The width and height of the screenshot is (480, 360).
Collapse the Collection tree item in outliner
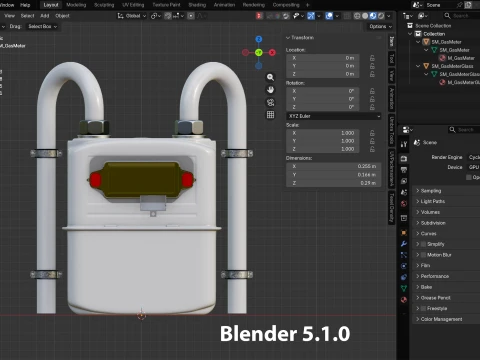[x=410, y=34]
